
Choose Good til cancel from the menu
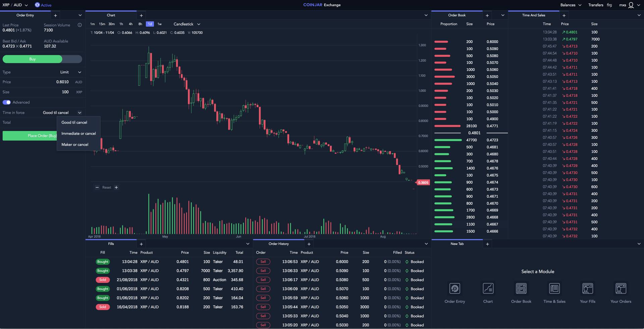79,123
